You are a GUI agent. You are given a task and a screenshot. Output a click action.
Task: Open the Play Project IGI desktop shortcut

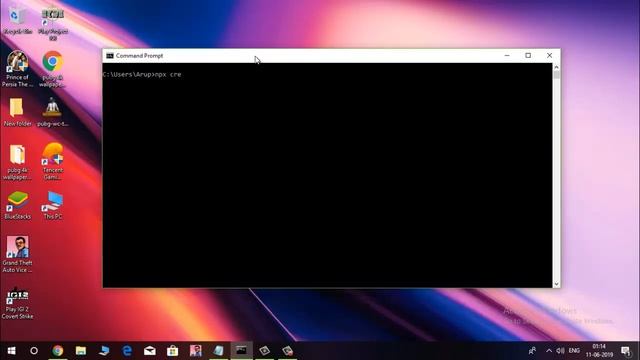[x=53, y=24]
